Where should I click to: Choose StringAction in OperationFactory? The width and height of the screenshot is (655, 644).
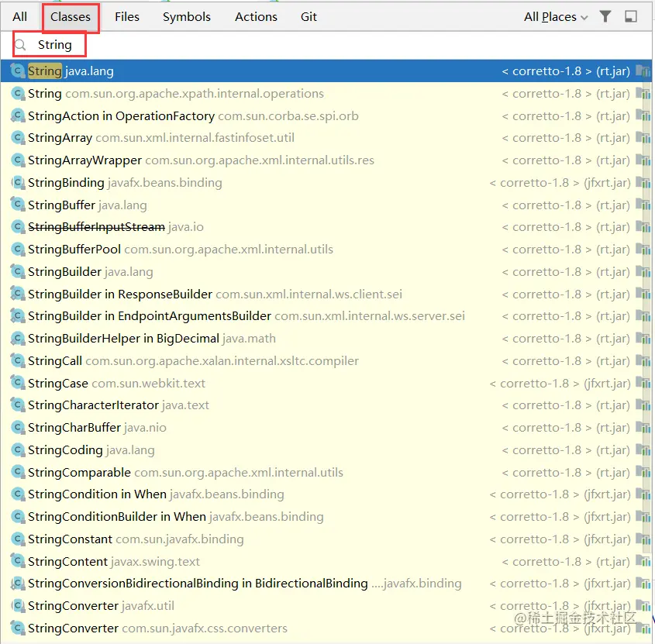[326, 115]
